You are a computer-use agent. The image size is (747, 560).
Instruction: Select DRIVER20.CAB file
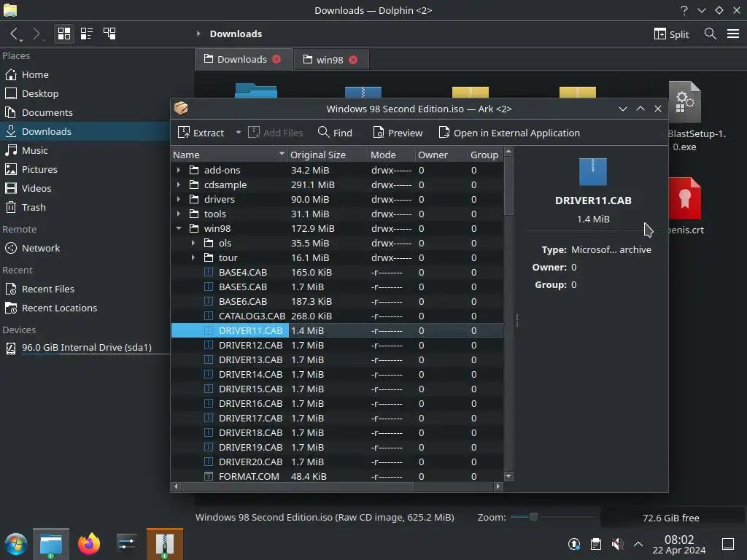(x=337, y=462)
